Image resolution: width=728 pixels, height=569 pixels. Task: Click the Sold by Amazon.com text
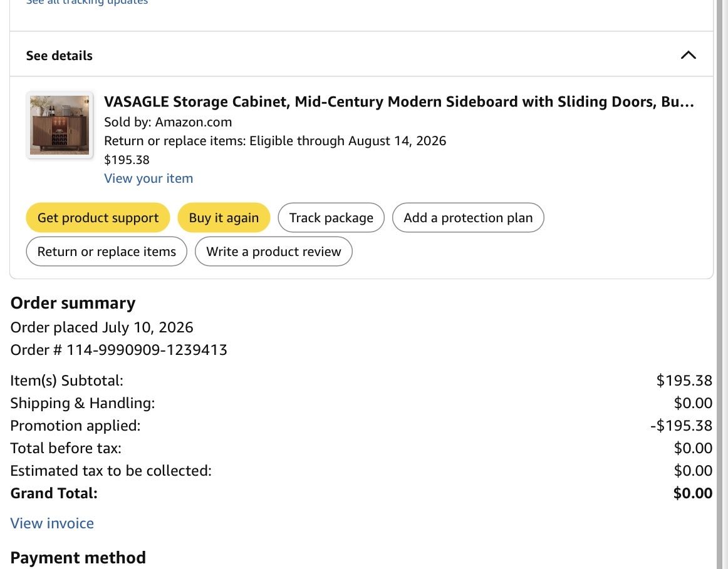click(x=168, y=122)
